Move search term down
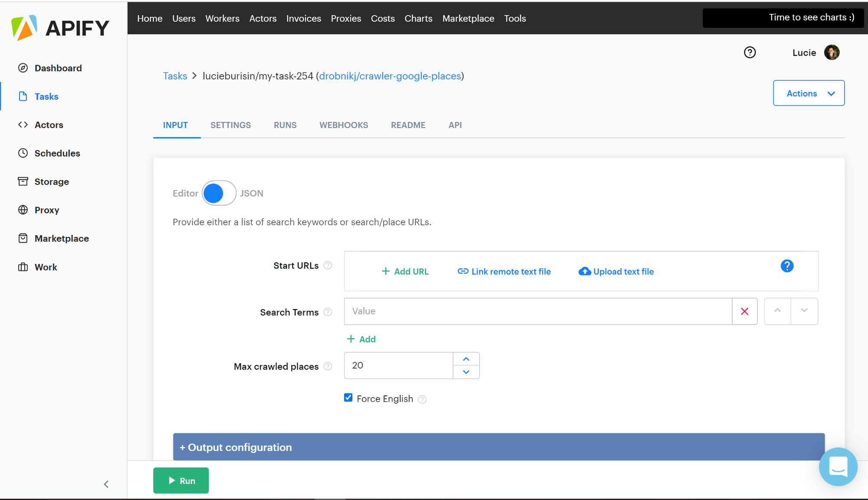The width and height of the screenshot is (868, 500). pyautogui.click(x=804, y=311)
